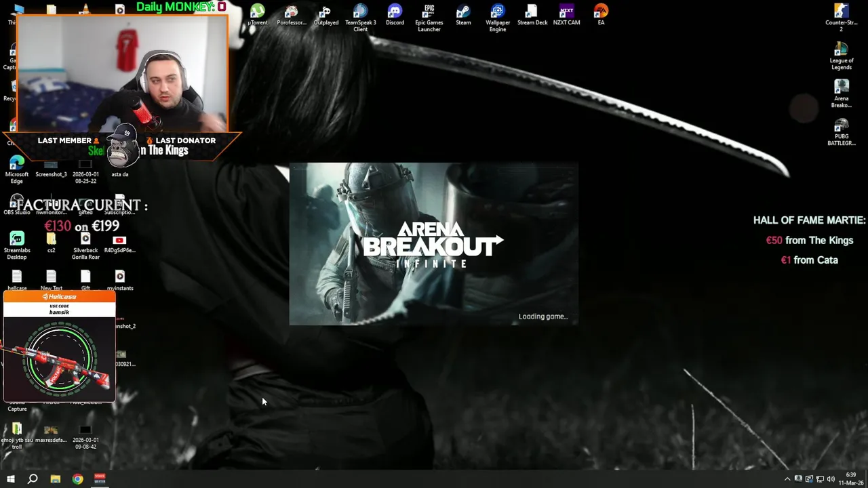The width and height of the screenshot is (868, 488).
Task: Open Wallpaper Engine desktop shortcut
Action: pyautogui.click(x=498, y=18)
